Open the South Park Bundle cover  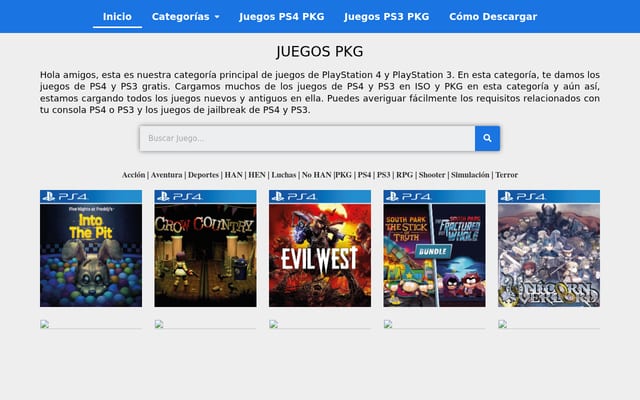pos(434,248)
